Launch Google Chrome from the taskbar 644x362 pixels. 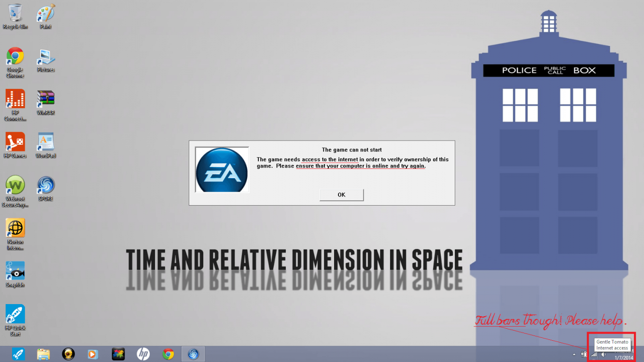click(x=168, y=354)
